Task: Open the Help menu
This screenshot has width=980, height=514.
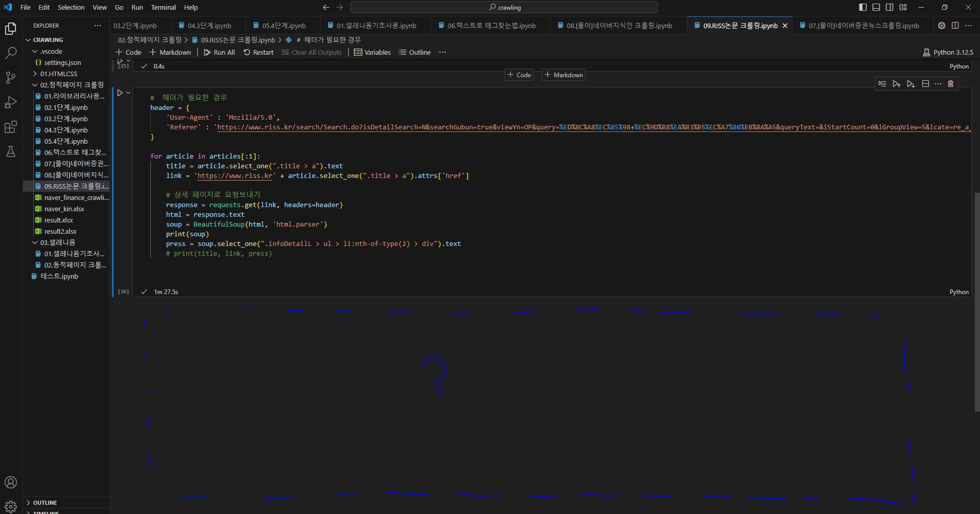Action: coord(191,7)
